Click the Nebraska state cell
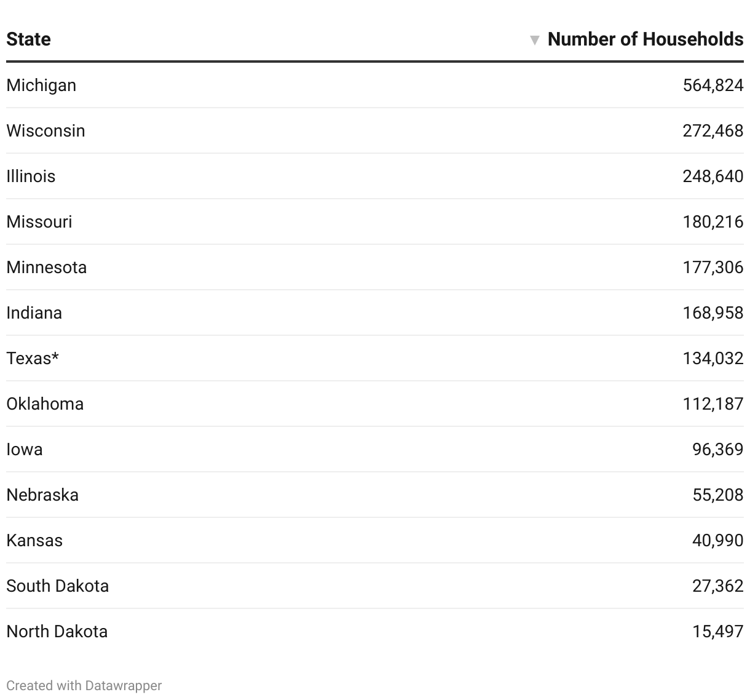750x700 pixels. click(x=42, y=495)
